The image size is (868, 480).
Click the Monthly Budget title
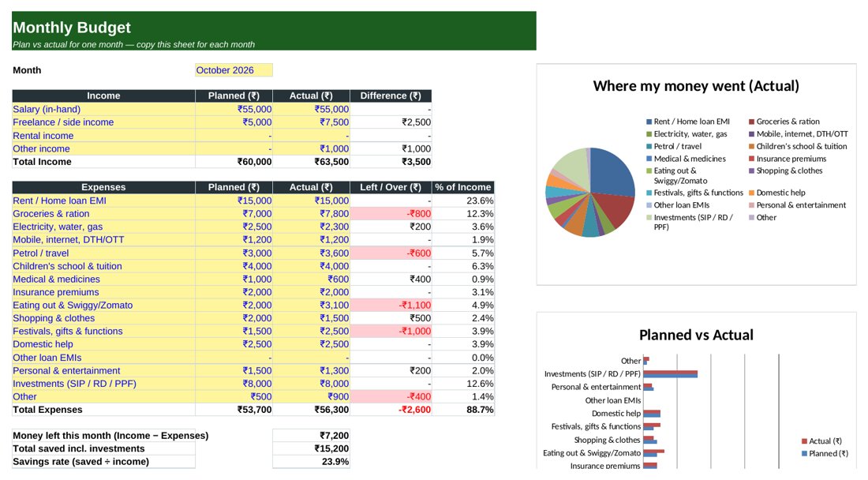click(72, 28)
